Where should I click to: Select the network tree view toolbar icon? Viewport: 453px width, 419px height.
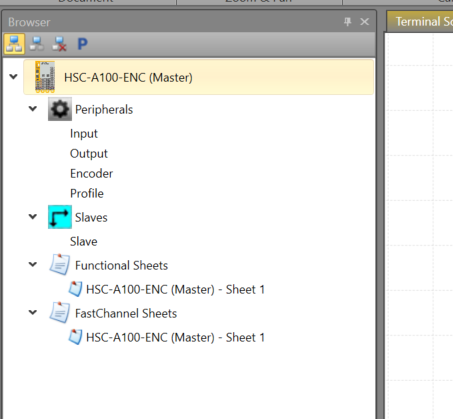14,44
